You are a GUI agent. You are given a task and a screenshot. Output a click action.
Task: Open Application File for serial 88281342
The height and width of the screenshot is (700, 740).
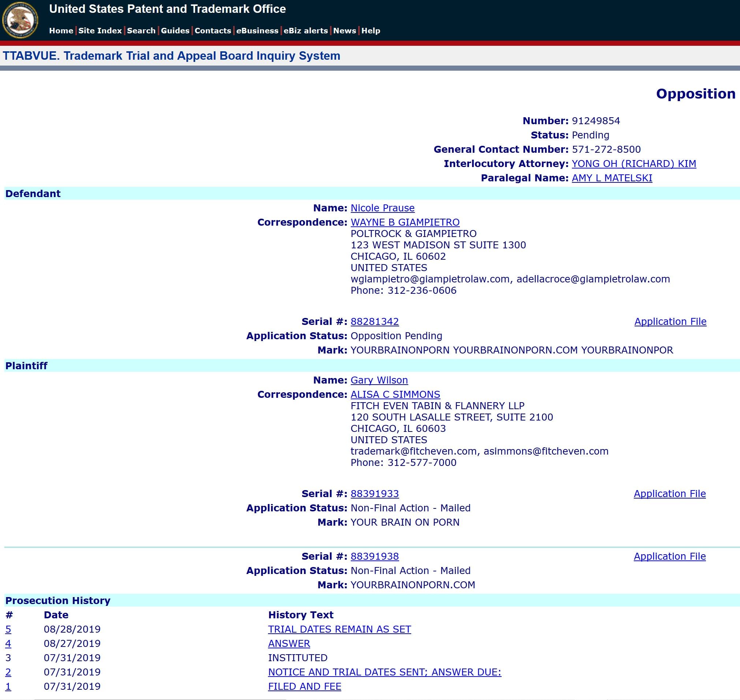point(670,321)
